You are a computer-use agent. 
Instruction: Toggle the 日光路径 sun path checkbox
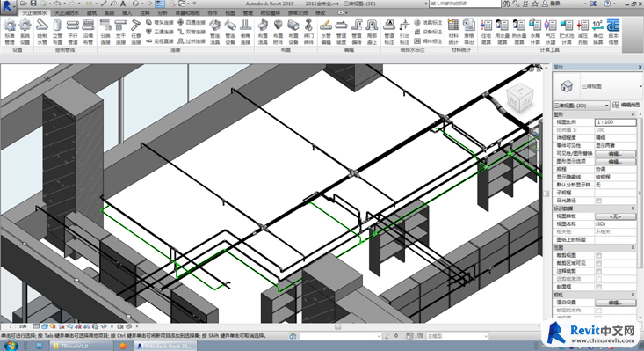tap(598, 201)
